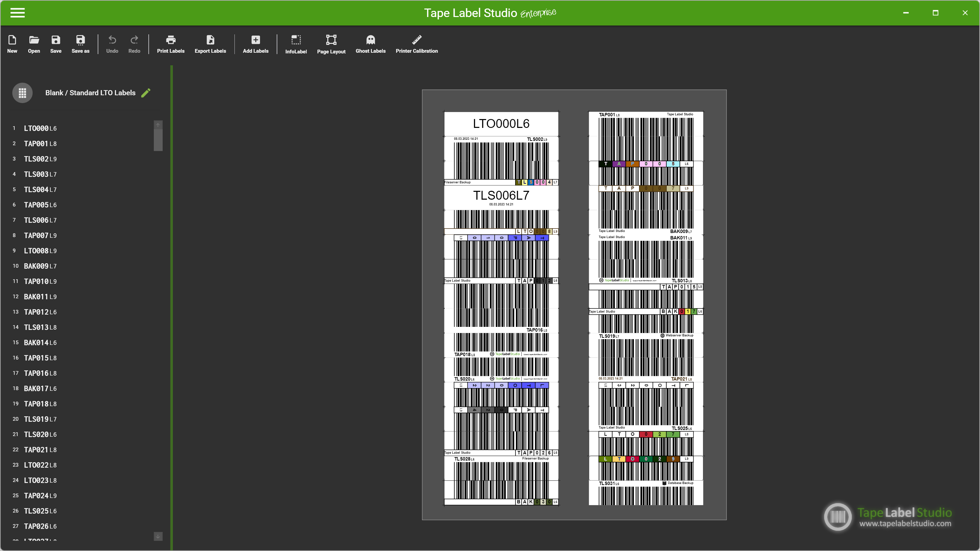Select label TAP015 L8 in list
The height and width of the screenshot is (551, 980).
(x=40, y=358)
